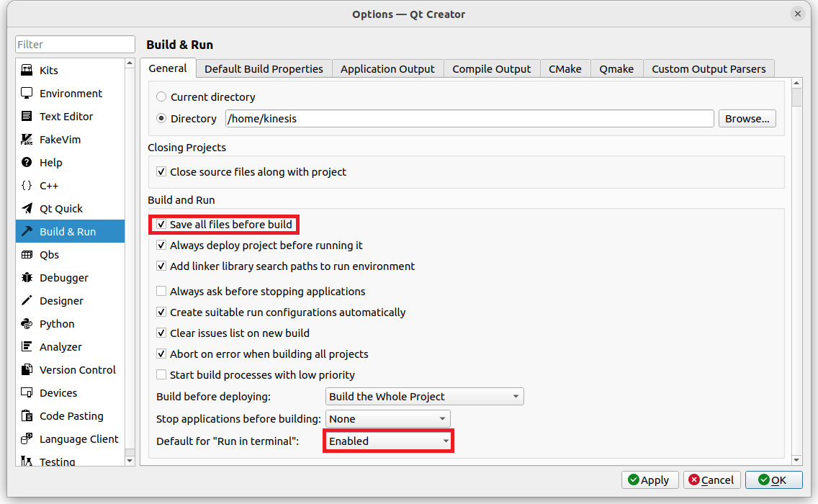Switch to Default Build Properties tab
818x504 pixels.
[264, 69]
